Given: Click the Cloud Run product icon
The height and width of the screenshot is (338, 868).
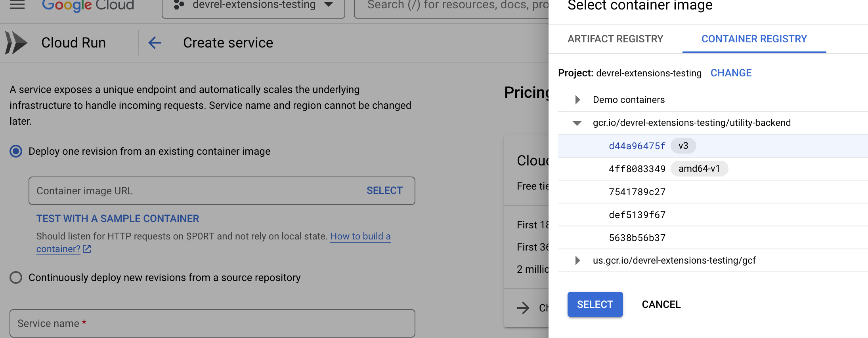Looking at the screenshot, I should coord(16,43).
